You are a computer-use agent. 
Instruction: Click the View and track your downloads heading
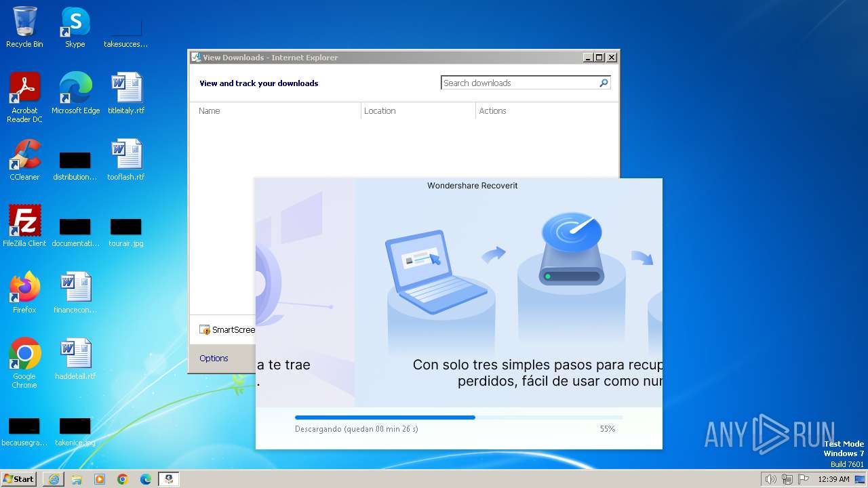point(258,83)
